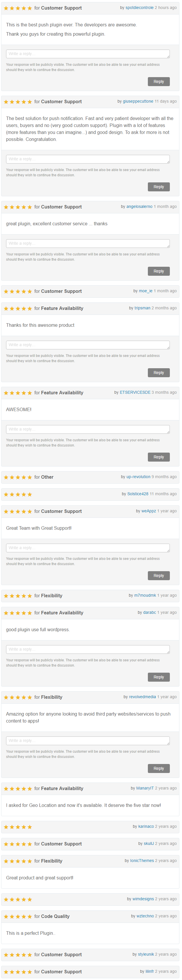This screenshot has height=980, width=182.
Task: Focus reply box under darabc's review
Action: coord(88,649)
